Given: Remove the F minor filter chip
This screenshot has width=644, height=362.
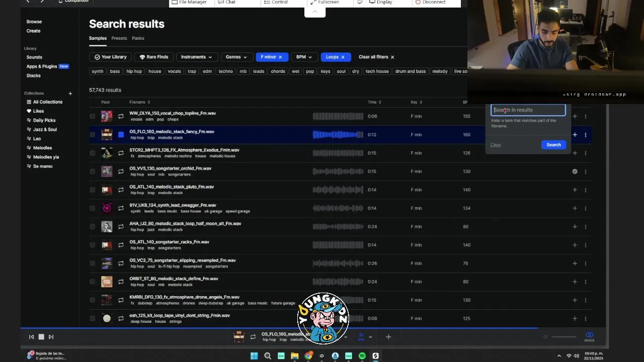Looking at the screenshot, I should point(280,57).
